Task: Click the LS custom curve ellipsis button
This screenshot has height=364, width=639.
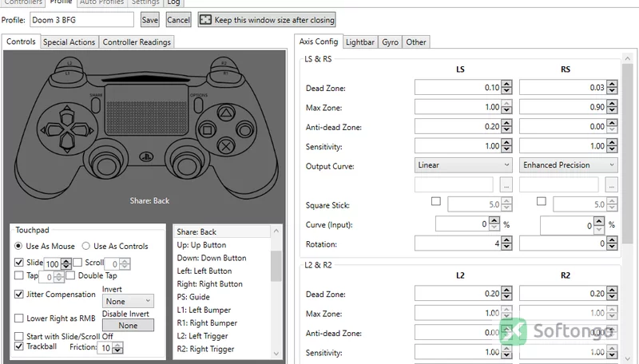Action: (506, 185)
